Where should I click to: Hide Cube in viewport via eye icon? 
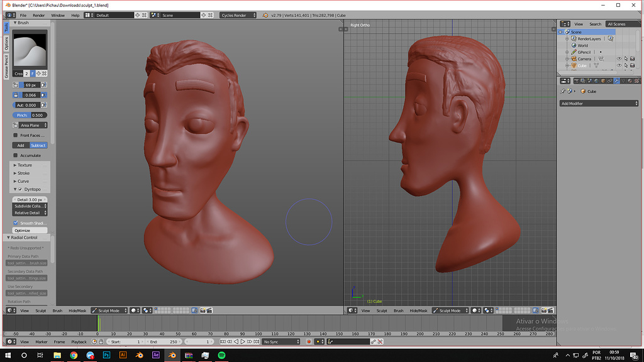point(619,65)
